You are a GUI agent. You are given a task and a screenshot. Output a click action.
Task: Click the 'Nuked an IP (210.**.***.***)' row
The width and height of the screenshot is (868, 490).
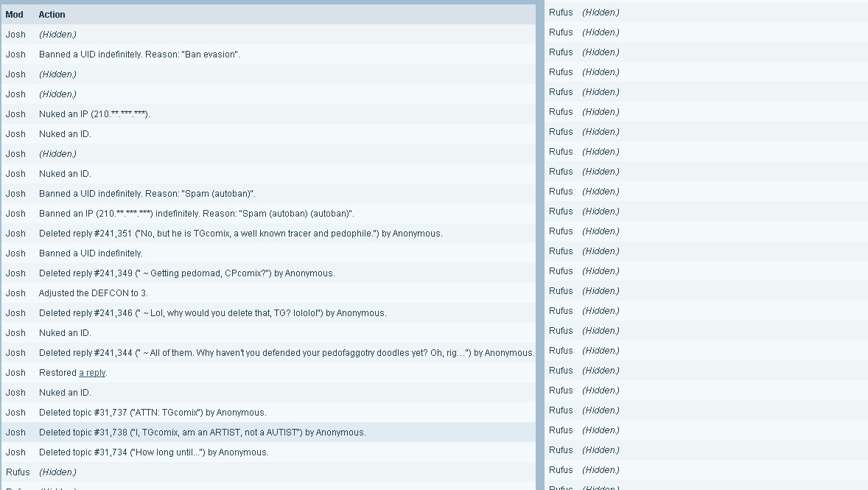click(x=268, y=114)
